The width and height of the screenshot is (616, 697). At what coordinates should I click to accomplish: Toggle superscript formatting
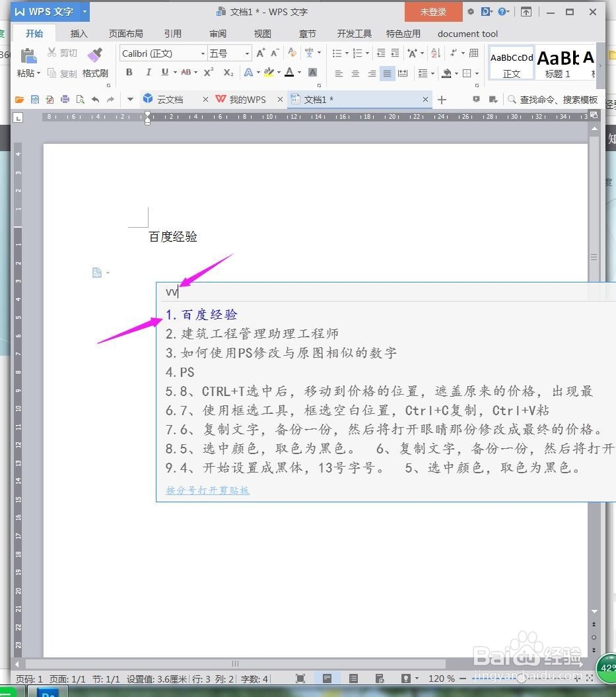206,73
